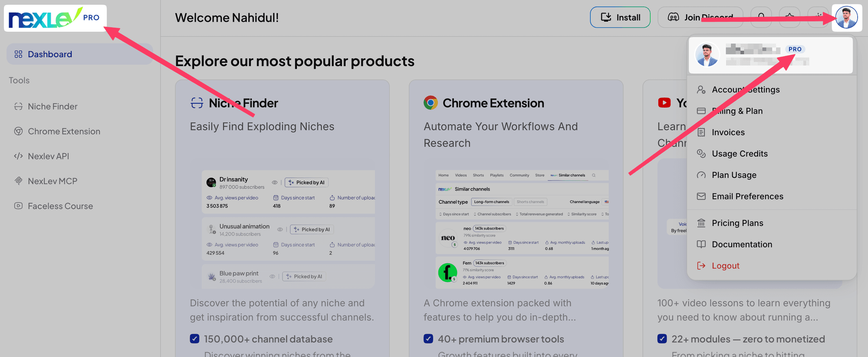
Task: Click 'A Chrome extension packed with' description
Action: pyautogui.click(x=500, y=310)
